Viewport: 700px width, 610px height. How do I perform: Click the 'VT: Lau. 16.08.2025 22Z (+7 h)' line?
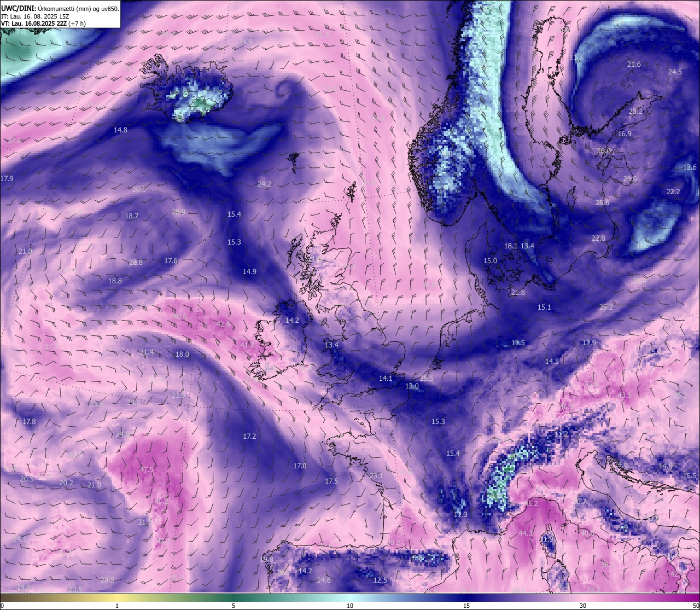(x=43, y=24)
